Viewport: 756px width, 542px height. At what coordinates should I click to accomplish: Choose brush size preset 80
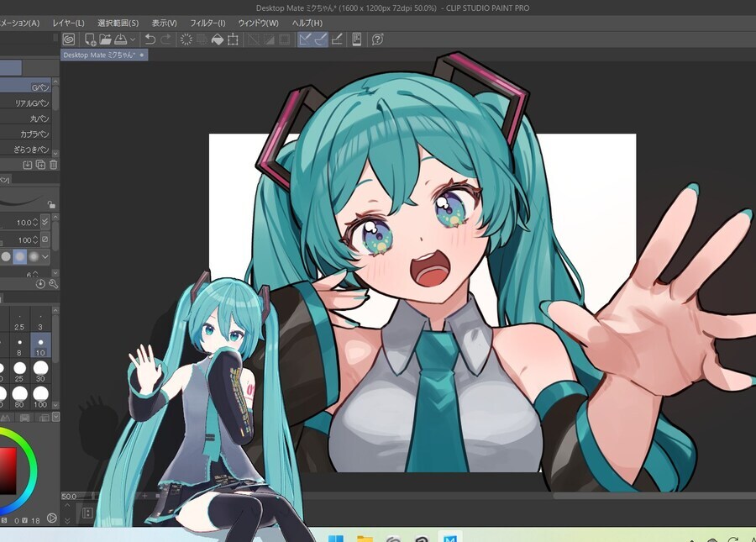[19, 397]
